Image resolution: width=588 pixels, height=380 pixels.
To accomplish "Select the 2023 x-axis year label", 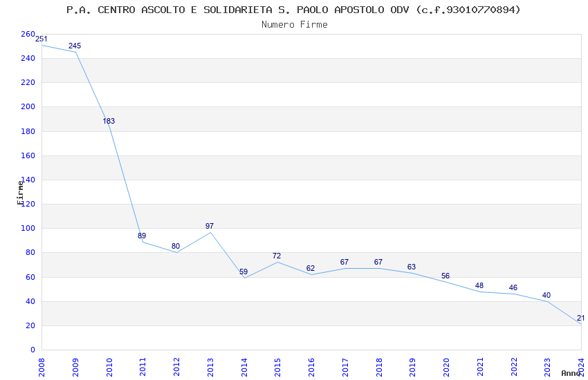I will (x=547, y=367).
